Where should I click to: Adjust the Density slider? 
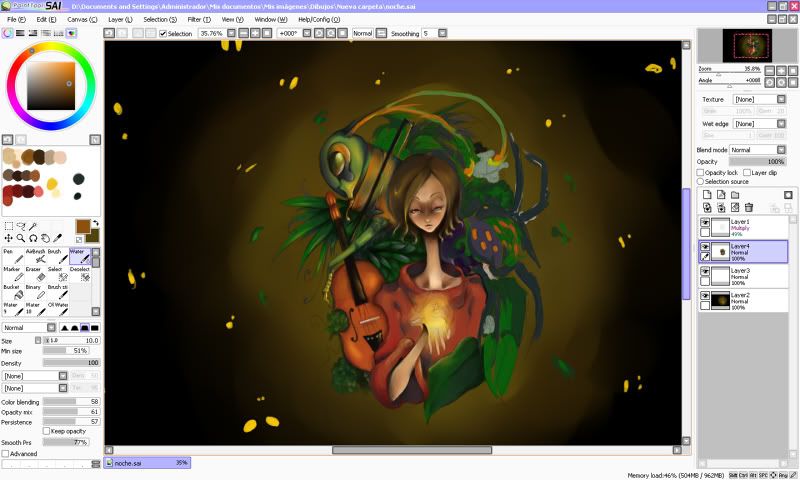(x=71, y=363)
